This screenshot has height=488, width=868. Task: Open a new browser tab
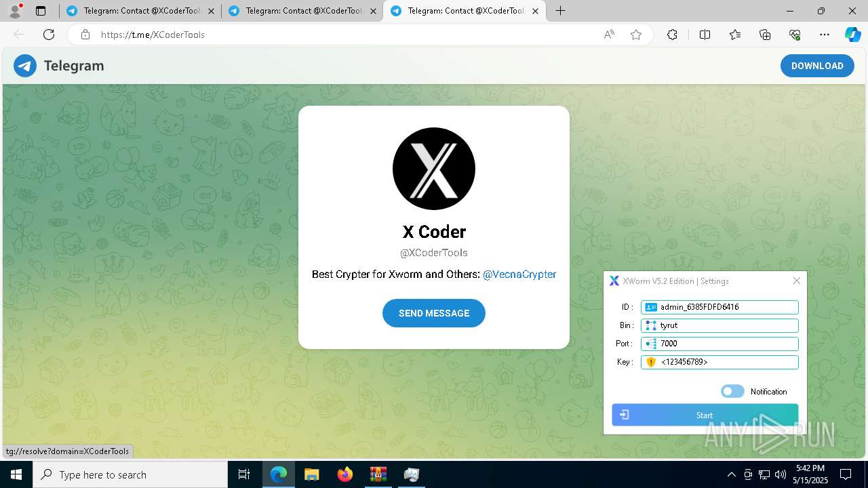pyautogui.click(x=560, y=11)
